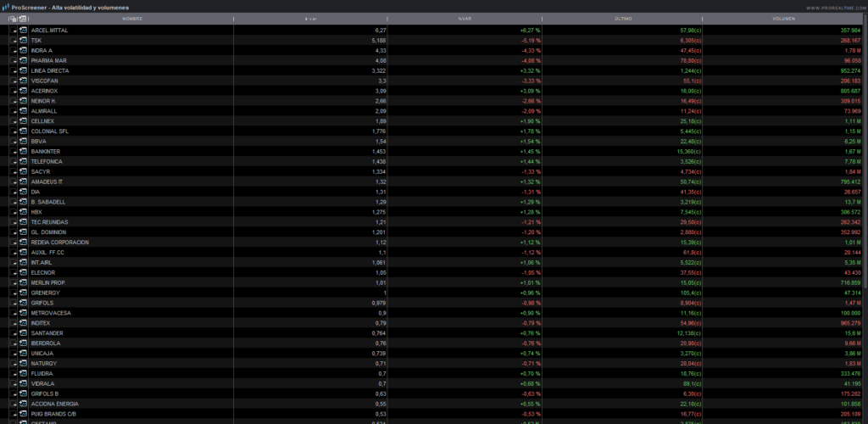Open new chart for VISCOFAN
The height and width of the screenshot is (424, 868).
click(23, 81)
